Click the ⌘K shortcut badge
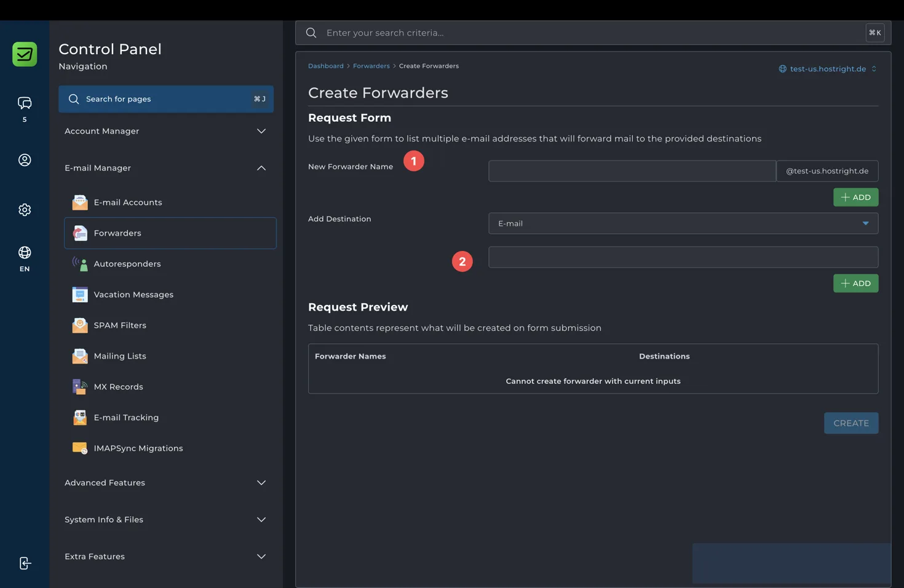The width and height of the screenshot is (904, 588). tap(874, 33)
